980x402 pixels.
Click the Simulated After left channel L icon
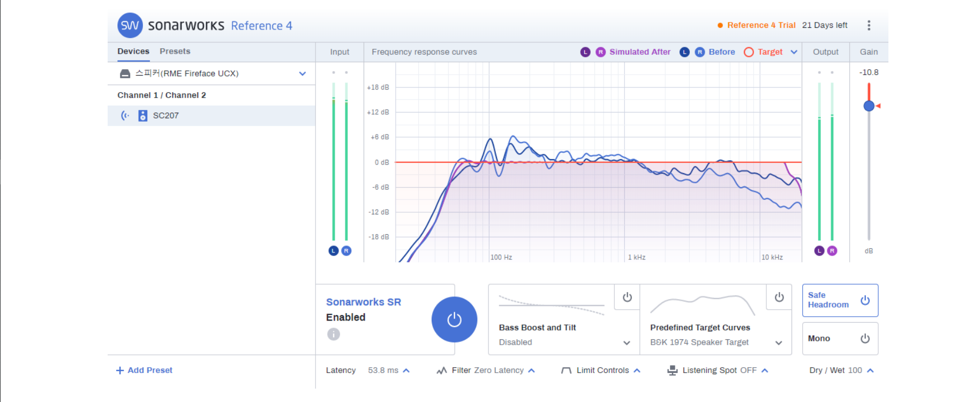(585, 52)
